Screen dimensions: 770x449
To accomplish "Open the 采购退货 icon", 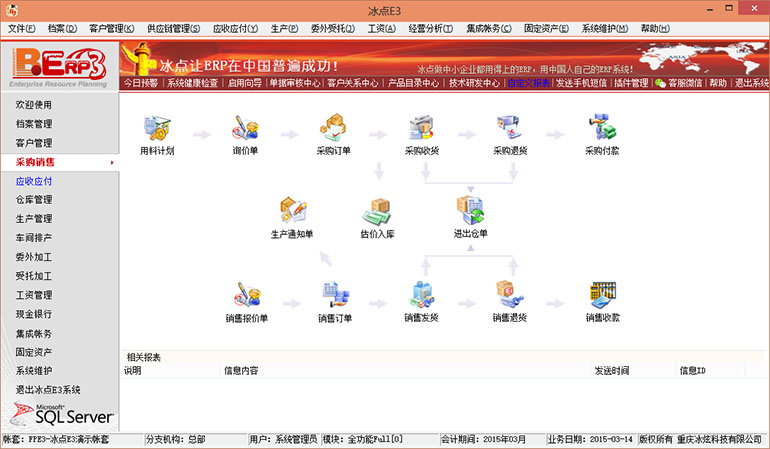I will coord(510,128).
